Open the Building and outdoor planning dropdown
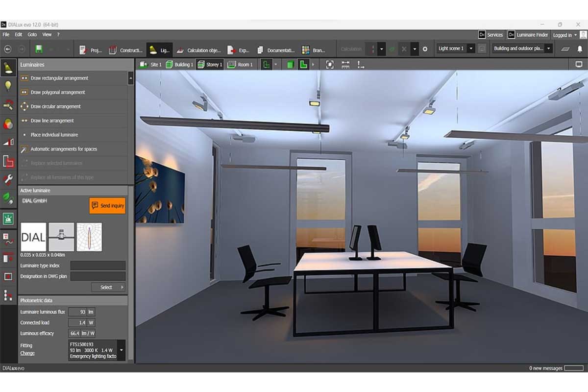Screen dimensions: 588x392 548,49
